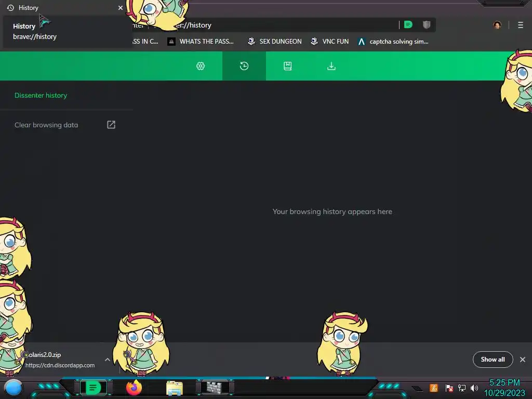This screenshot has height=399, width=532.
Task: Open the VNC FUN bookmark
Action: [330, 42]
